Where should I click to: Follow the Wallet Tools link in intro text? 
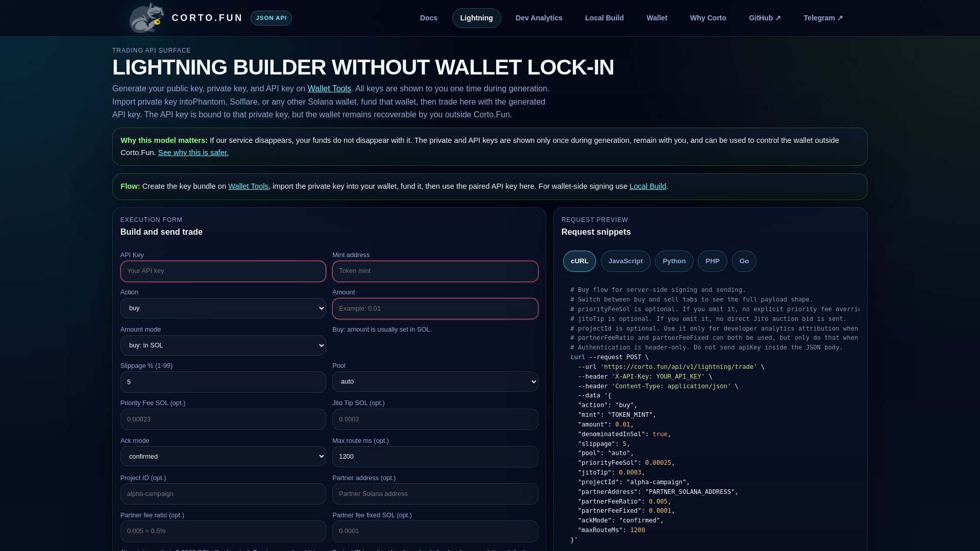(329, 89)
